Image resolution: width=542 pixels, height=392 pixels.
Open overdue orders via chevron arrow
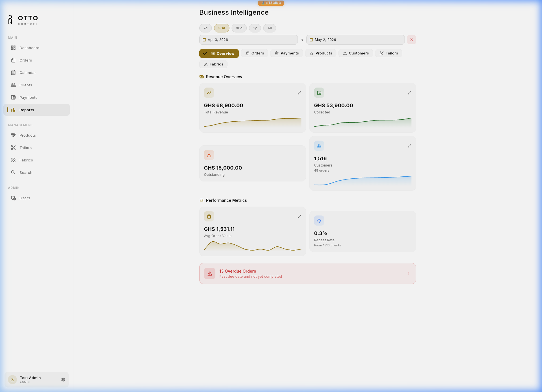(408, 273)
